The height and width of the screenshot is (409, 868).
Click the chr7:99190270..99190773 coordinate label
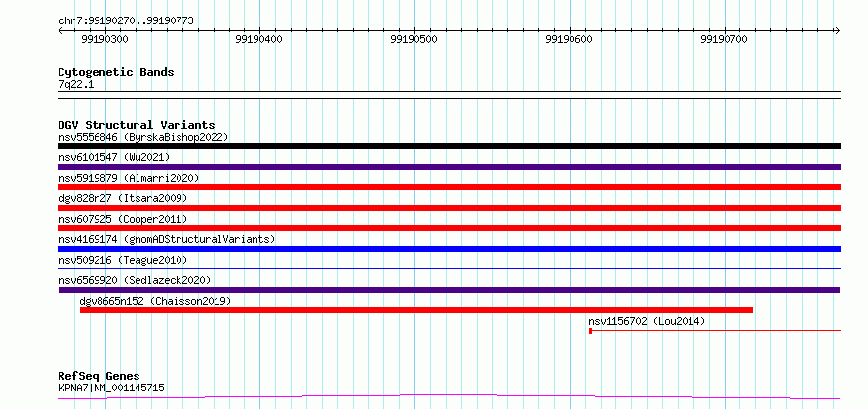pyautogui.click(x=126, y=21)
